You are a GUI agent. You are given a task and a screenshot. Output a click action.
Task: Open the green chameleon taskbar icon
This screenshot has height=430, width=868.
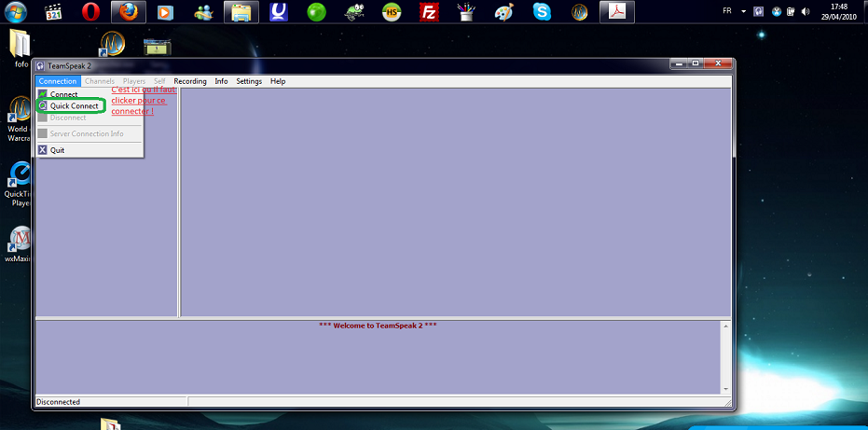354,11
